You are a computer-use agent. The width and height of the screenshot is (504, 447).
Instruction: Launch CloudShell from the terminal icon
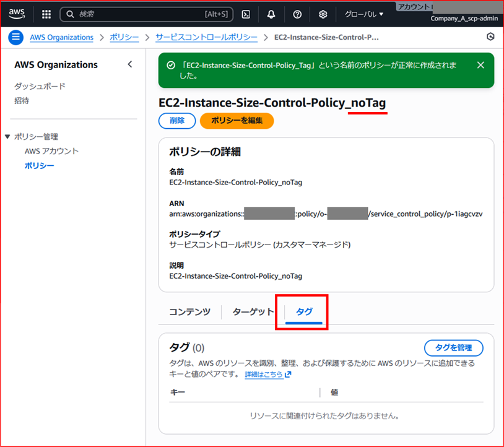[246, 14]
